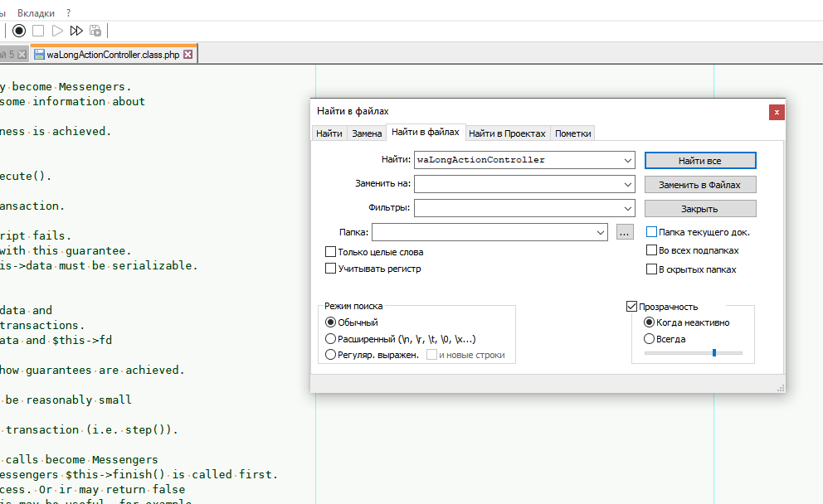Check 'В скрытых папках' option
This screenshot has width=823, height=504.
(x=651, y=269)
